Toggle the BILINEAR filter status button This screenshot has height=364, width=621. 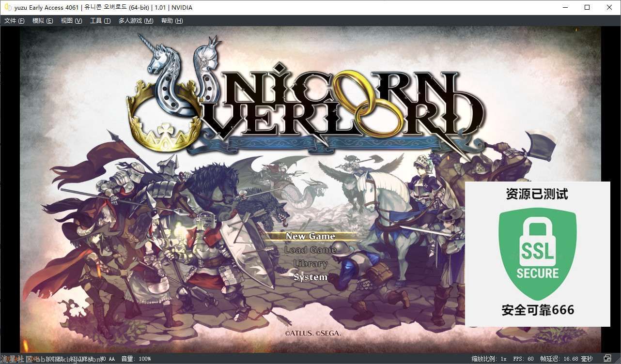(x=82, y=359)
